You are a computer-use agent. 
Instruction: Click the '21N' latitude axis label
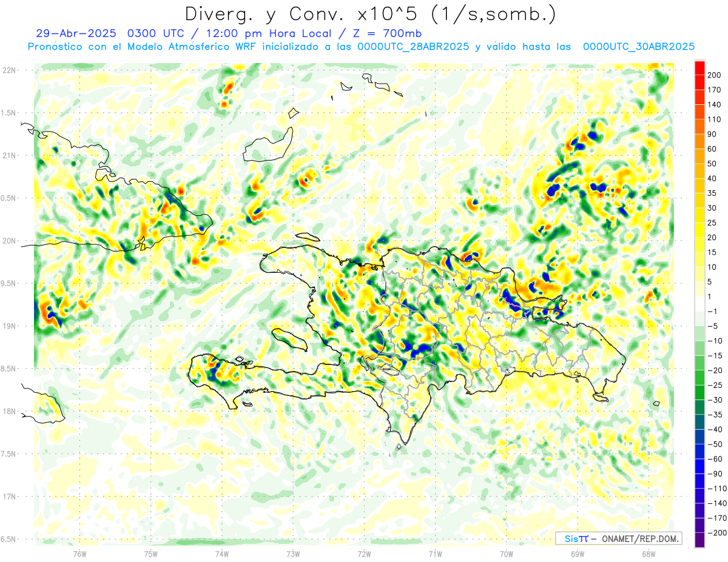(9, 155)
